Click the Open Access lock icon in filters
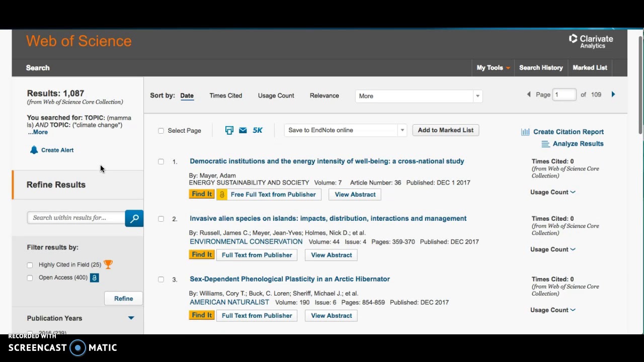644x362 pixels. pyautogui.click(x=94, y=278)
